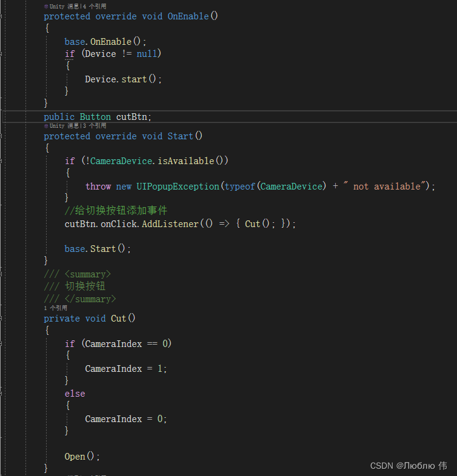Screen dimensions: 457x476
Task: Click the 'else' keyword
Action: coord(75,394)
